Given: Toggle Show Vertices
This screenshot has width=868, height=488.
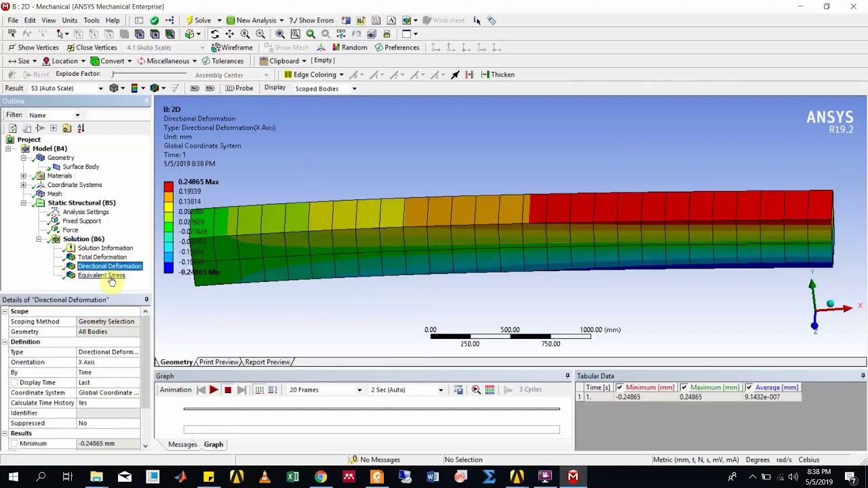Looking at the screenshot, I should click(x=33, y=47).
